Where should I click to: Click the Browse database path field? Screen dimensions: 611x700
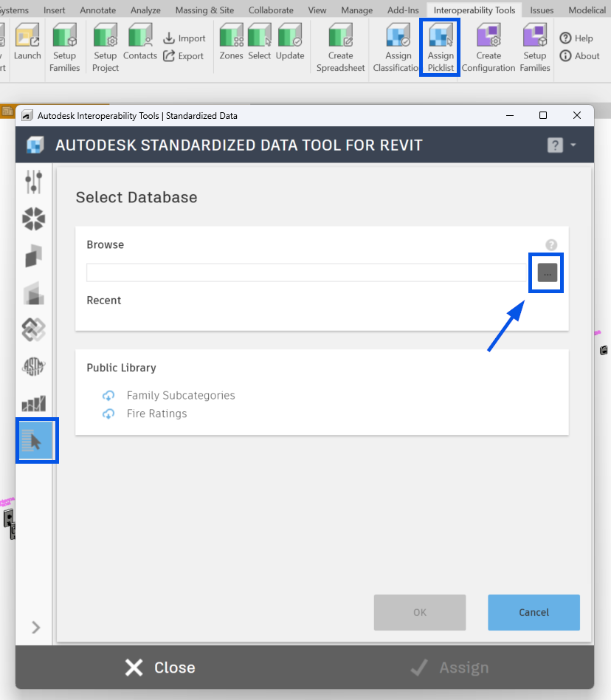tap(307, 272)
